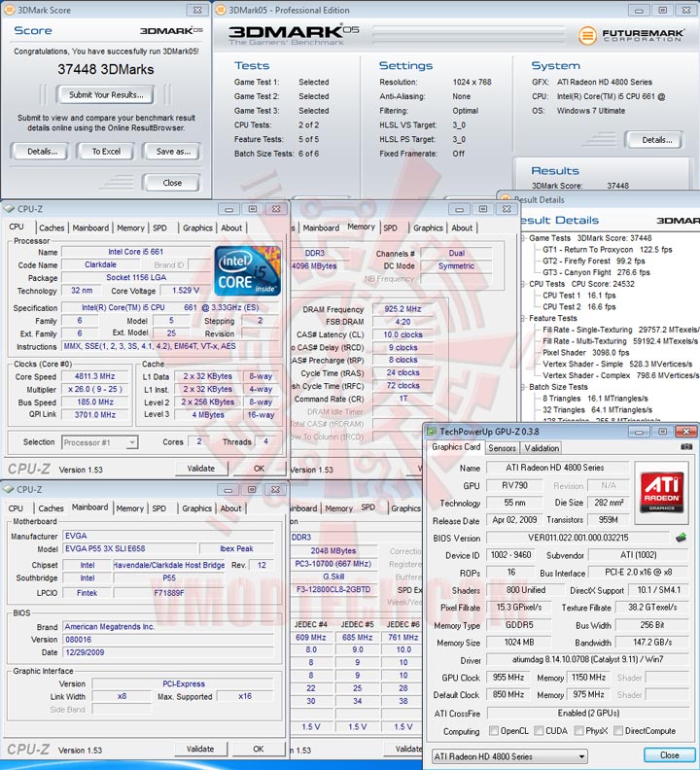Click the GPU-Z BIOS Version field
Image resolution: width=700 pixels, height=770 pixels.
click(x=577, y=538)
